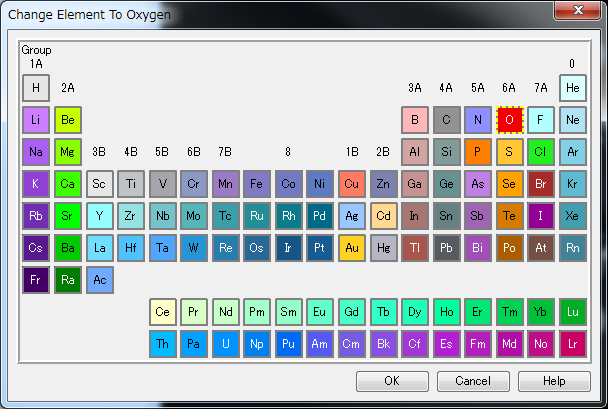Confirm selection with the OK button
608x409 pixels.
[392, 381]
